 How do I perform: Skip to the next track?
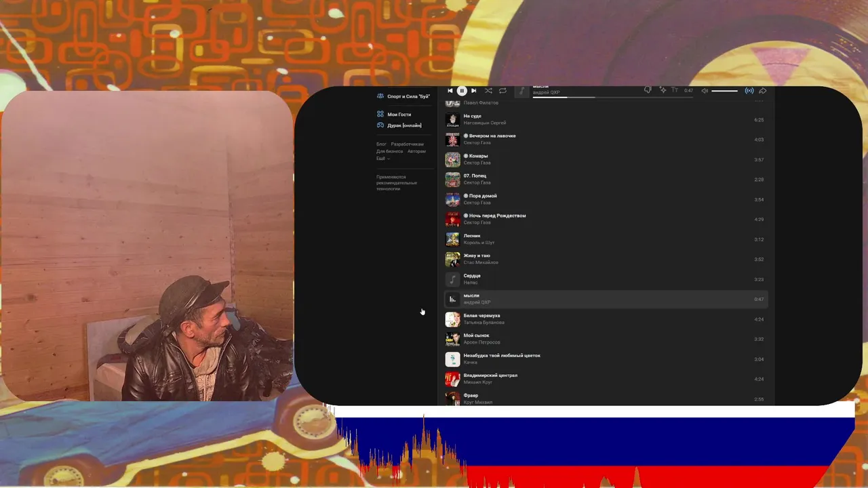(x=473, y=91)
